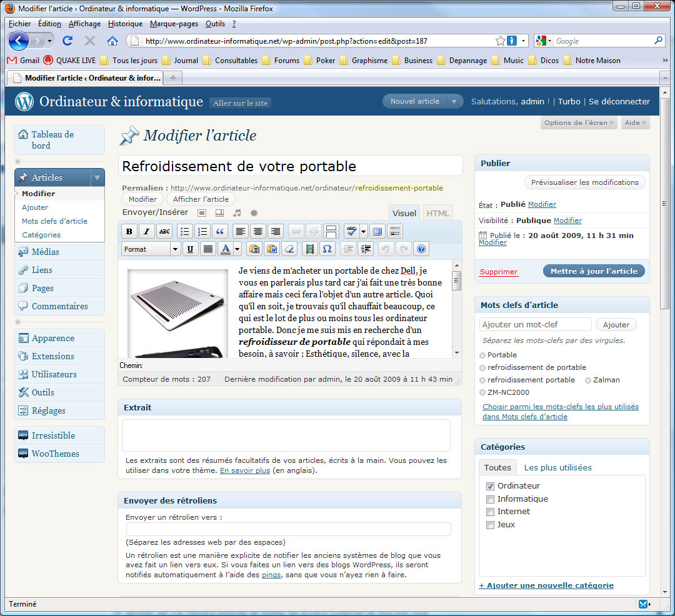Go to the Firefox home page
The height and width of the screenshot is (616, 675).
[x=112, y=41]
